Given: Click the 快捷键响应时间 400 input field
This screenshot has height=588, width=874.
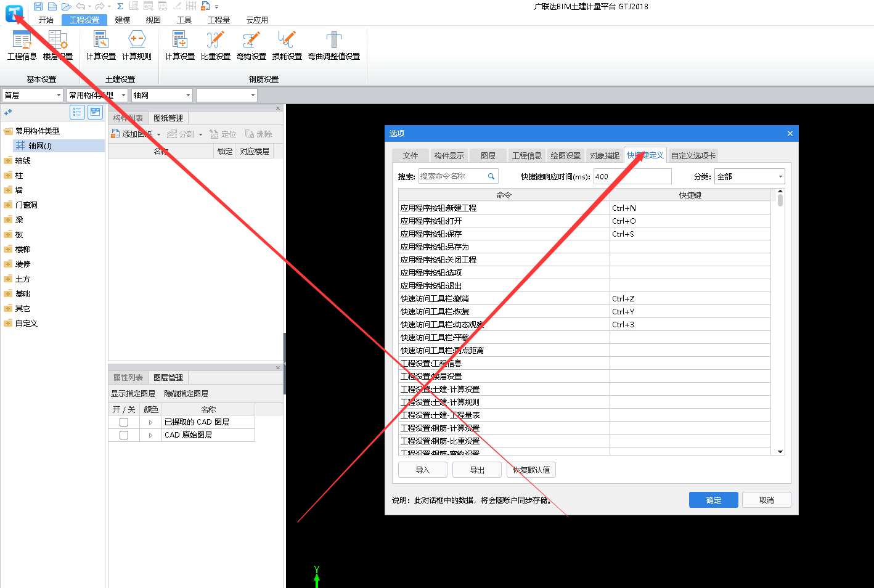Looking at the screenshot, I should (632, 176).
